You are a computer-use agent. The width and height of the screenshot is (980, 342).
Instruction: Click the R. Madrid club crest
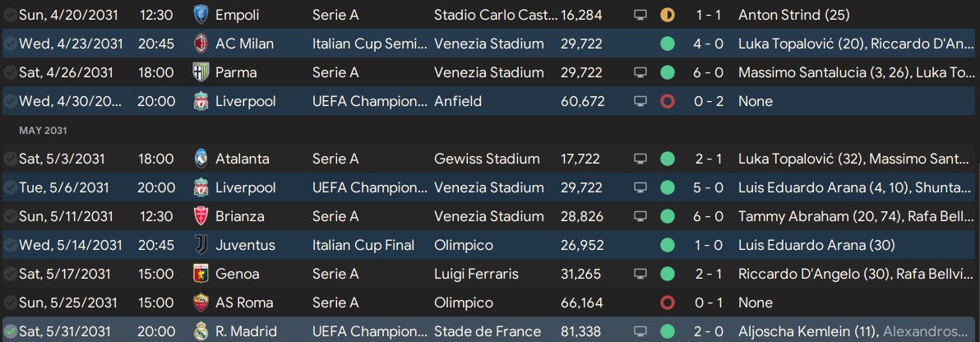click(200, 331)
